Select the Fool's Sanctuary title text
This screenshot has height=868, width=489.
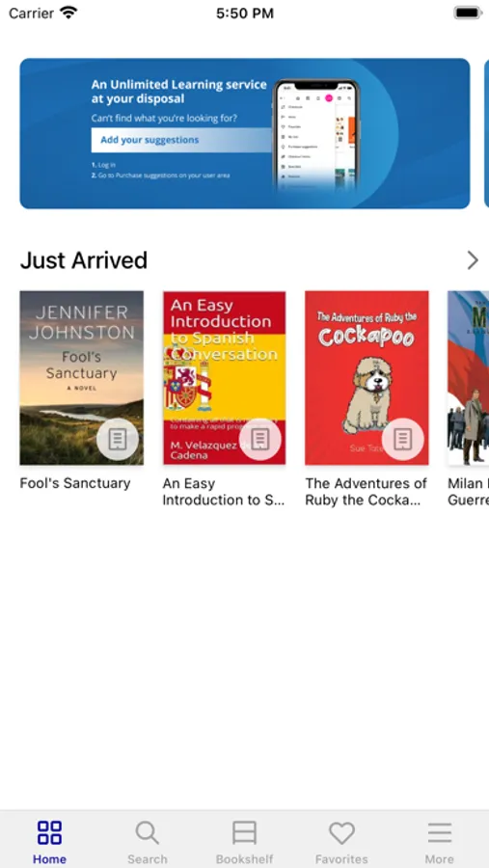75,483
